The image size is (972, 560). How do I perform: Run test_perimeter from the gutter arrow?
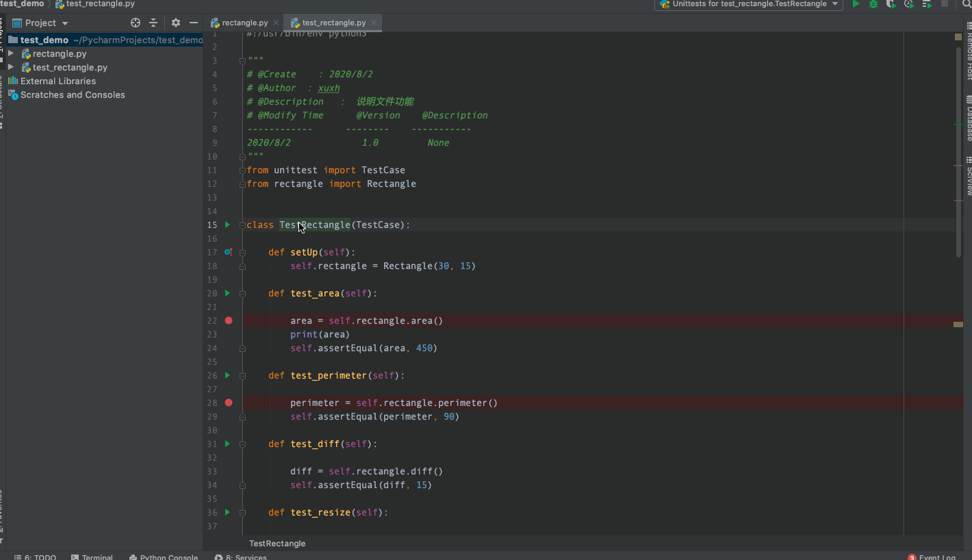(x=228, y=375)
